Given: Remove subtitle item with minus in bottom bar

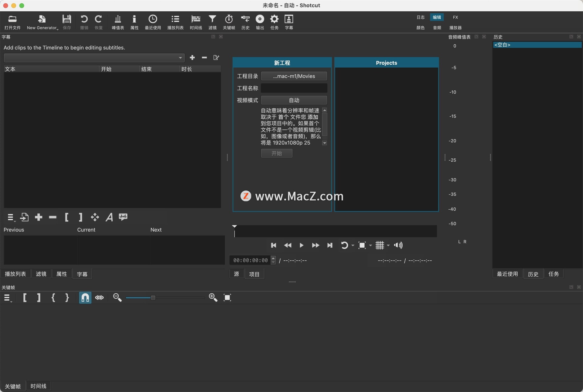Looking at the screenshot, I should 53,217.
